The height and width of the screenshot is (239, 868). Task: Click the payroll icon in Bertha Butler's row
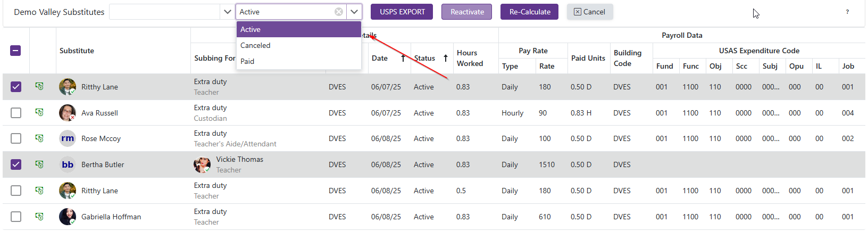click(x=39, y=164)
